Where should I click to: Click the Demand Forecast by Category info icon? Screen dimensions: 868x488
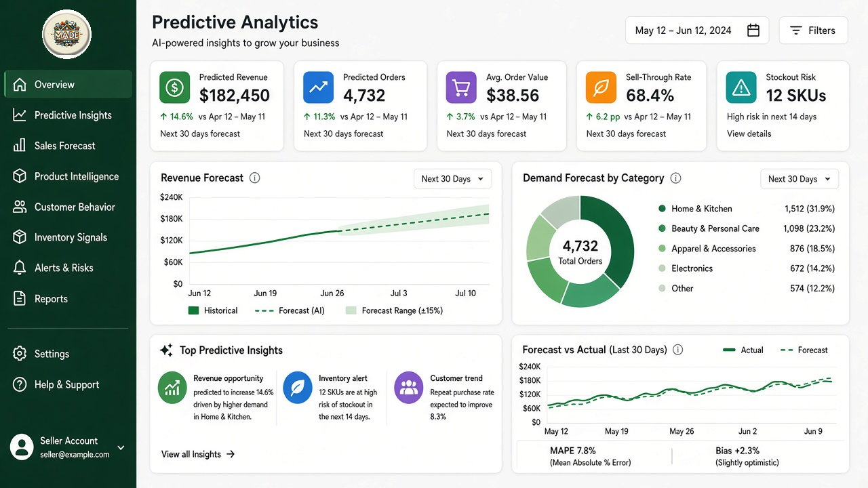coord(675,178)
